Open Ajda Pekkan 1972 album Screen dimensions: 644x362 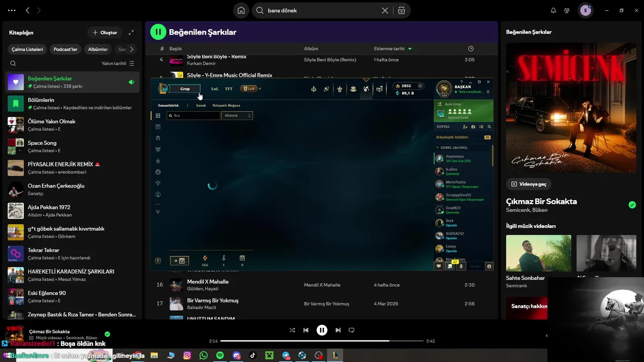pyautogui.click(x=72, y=211)
